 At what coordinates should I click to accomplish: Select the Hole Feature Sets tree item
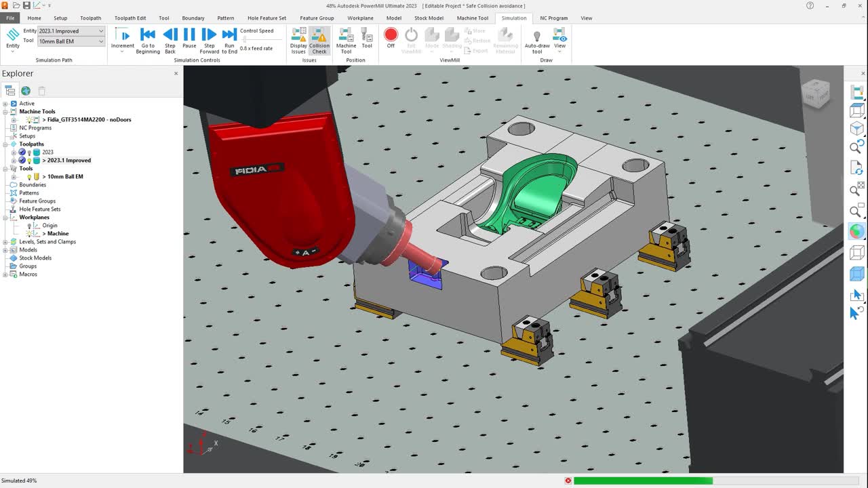tap(40, 209)
